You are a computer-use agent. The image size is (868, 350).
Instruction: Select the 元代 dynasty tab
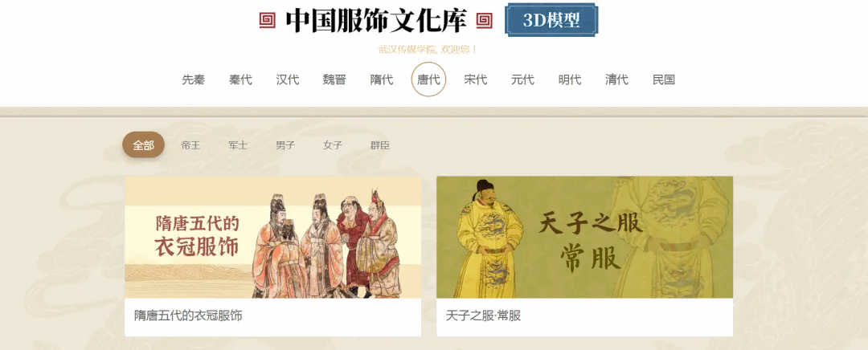click(x=522, y=79)
